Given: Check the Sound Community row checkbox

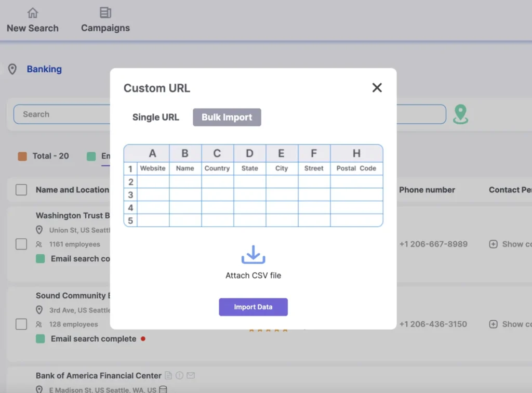Looking at the screenshot, I should point(21,324).
